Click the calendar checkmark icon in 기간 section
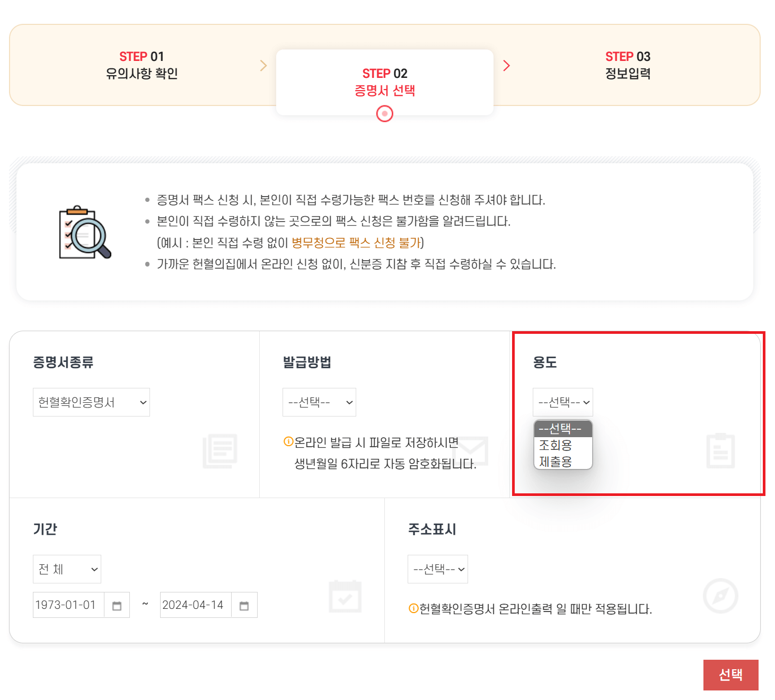This screenshot has width=775, height=700. tap(345, 596)
